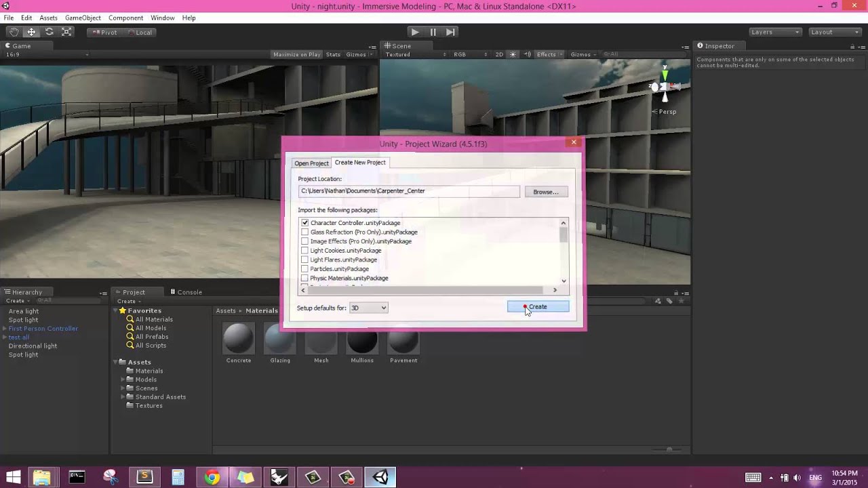Open Chrome from the taskbar

click(212, 477)
